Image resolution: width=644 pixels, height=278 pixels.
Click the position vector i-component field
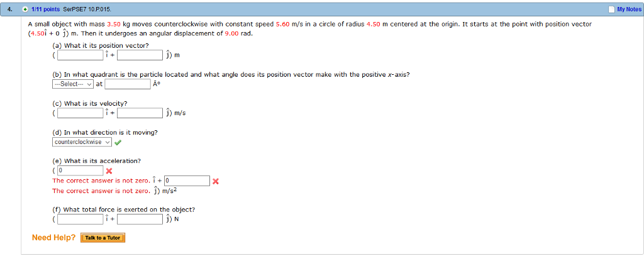[x=80, y=55]
